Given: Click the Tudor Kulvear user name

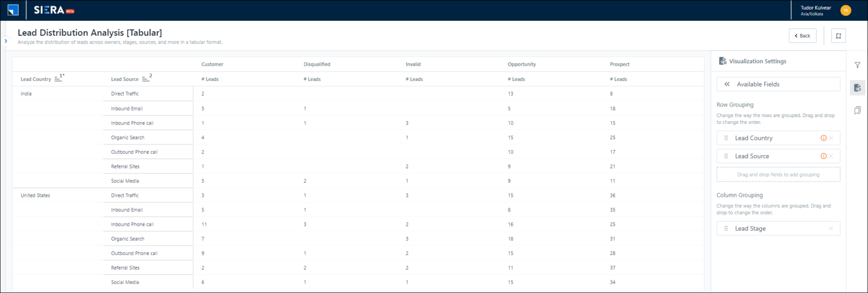Looking at the screenshot, I should [x=817, y=7].
